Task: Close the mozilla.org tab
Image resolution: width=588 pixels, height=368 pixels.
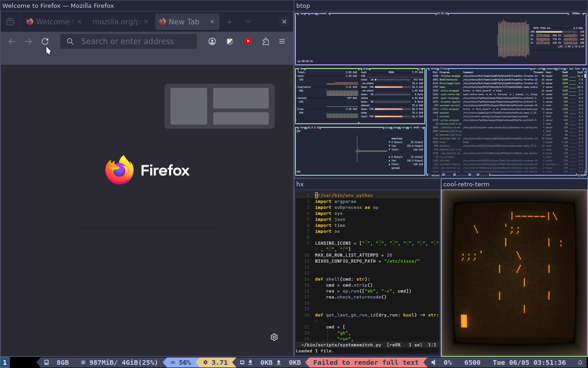Action: 147,22
